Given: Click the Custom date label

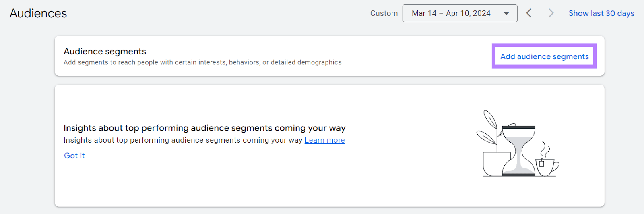Looking at the screenshot, I should coord(384,13).
